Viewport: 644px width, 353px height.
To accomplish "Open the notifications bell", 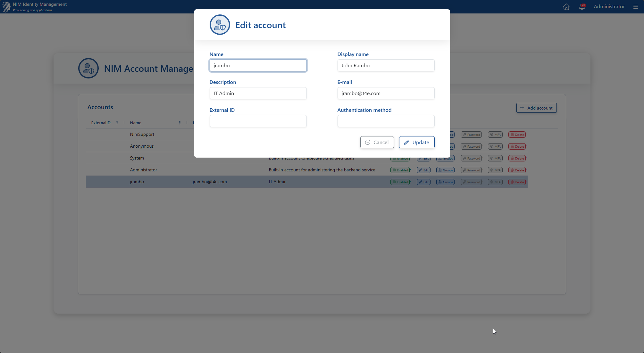I will 582,7.
